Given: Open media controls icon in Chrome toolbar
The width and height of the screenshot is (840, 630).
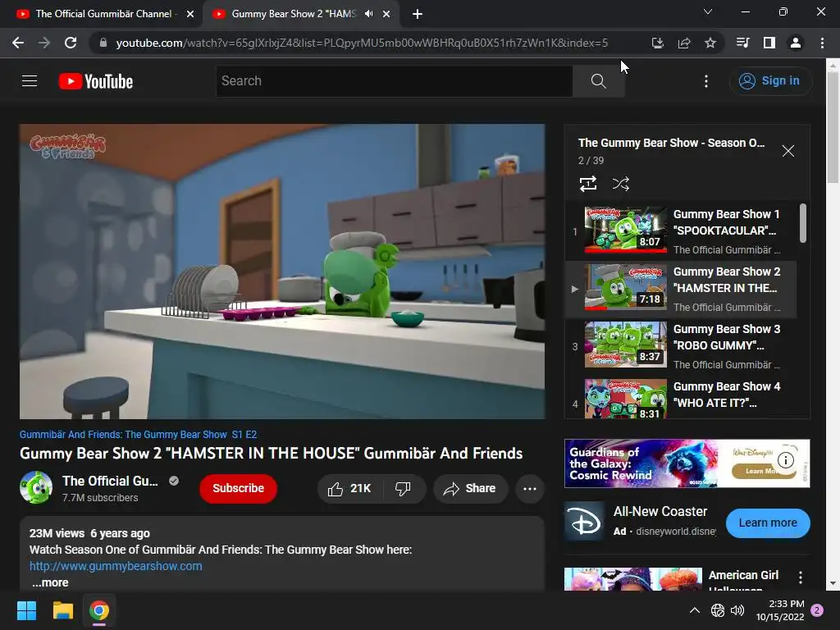Looking at the screenshot, I should (x=743, y=43).
